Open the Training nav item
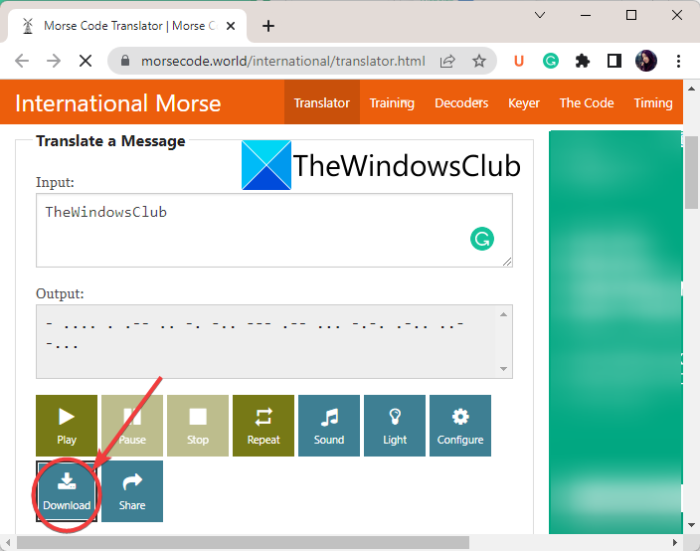 (x=392, y=102)
